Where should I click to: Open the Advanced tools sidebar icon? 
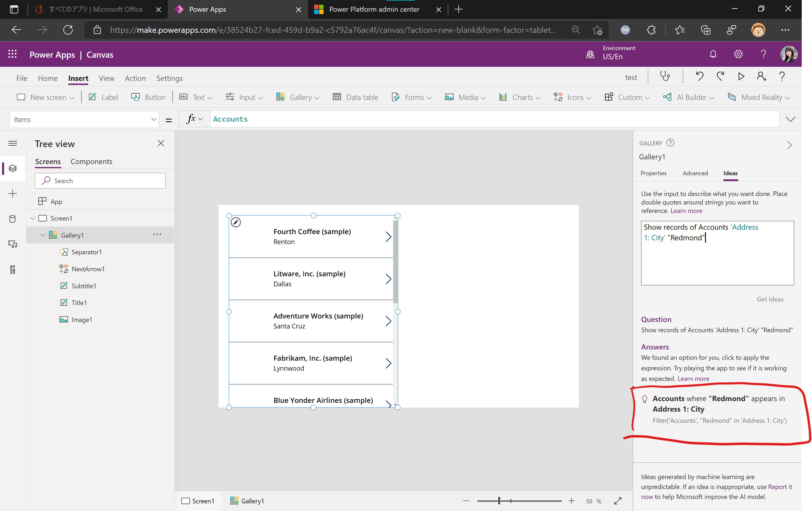(x=13, y=269)
